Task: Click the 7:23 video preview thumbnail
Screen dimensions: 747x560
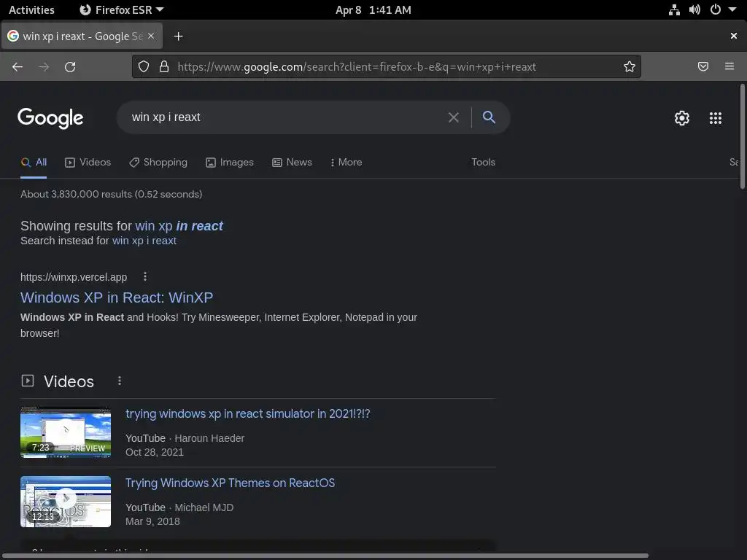Action: pyautogui.click(x=66, y=432)
